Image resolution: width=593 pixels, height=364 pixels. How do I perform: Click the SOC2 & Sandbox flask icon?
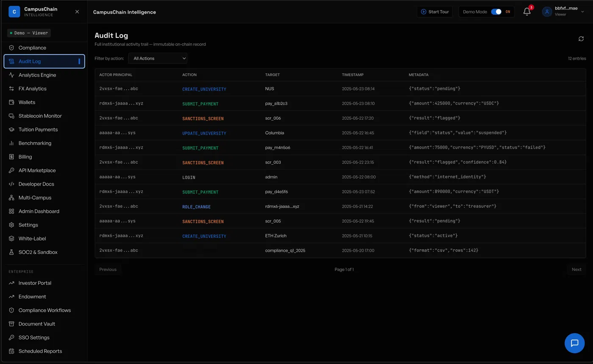point(11,252)
